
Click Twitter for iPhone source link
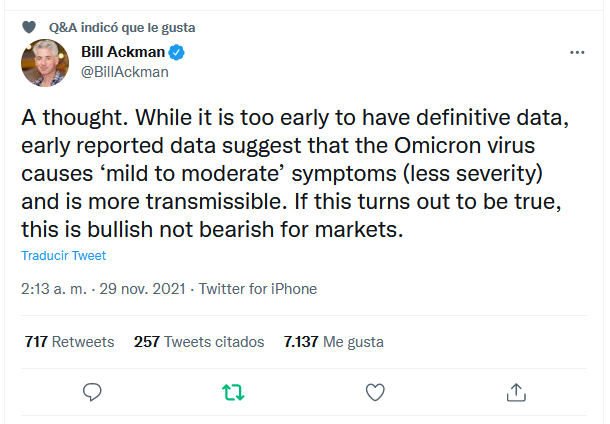(258, 289)
